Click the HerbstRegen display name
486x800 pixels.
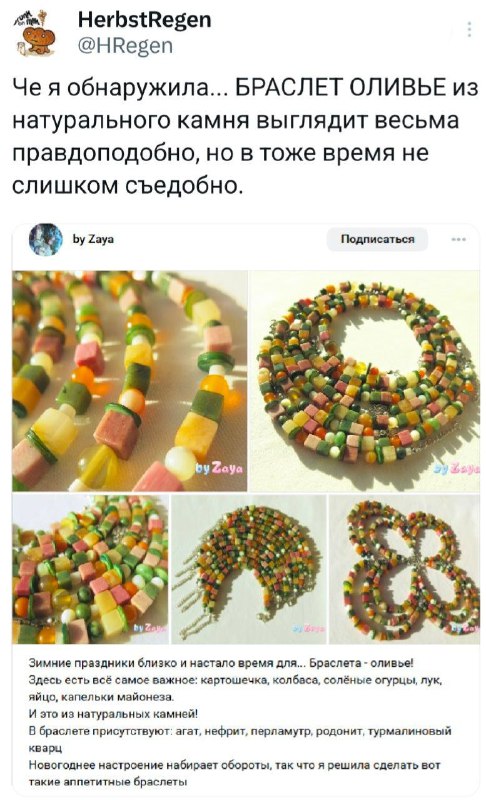point(144,20)
